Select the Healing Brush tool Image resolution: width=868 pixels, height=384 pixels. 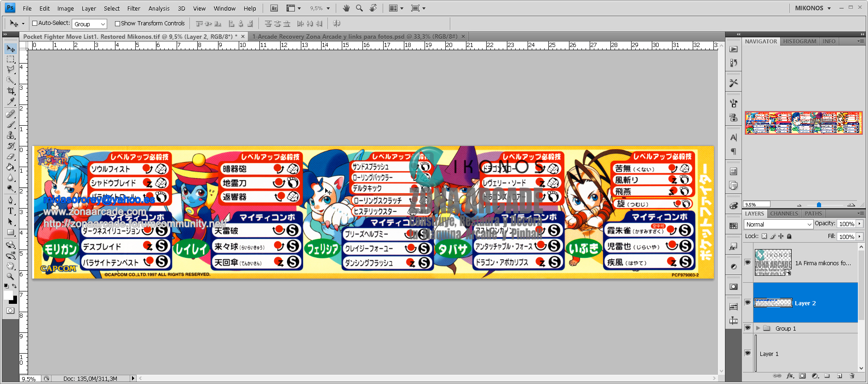[x=11, y=114]
